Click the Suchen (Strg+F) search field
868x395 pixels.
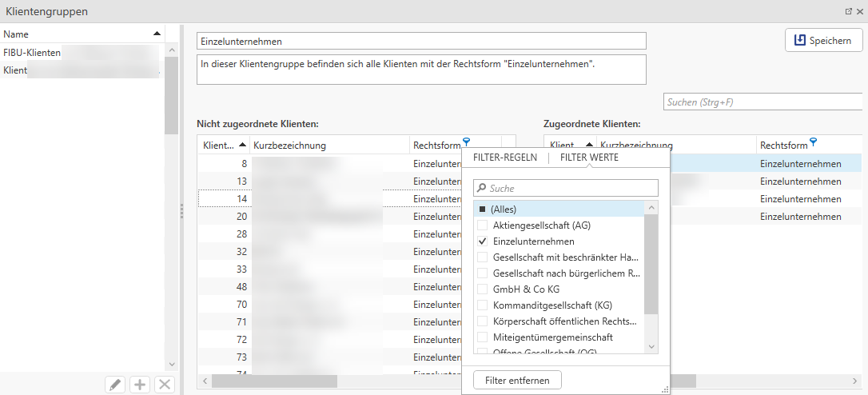pyautogui.click(x=763, y=102)
